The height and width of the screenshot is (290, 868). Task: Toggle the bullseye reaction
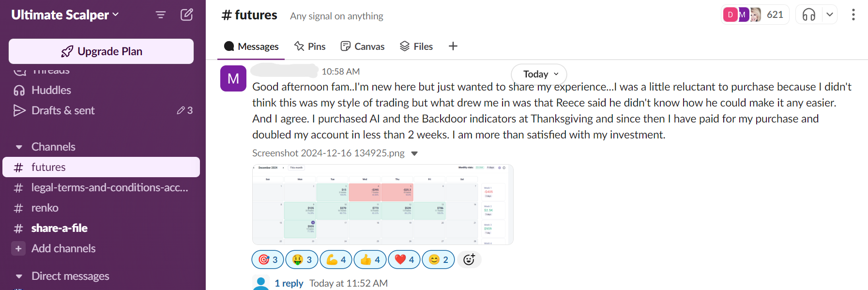tap(268, 259)
